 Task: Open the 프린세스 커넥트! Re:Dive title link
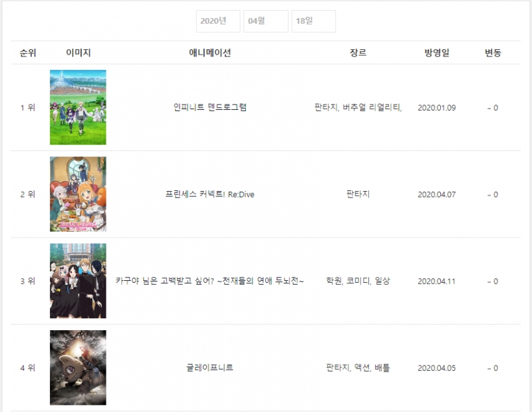(x=210, y=194)
